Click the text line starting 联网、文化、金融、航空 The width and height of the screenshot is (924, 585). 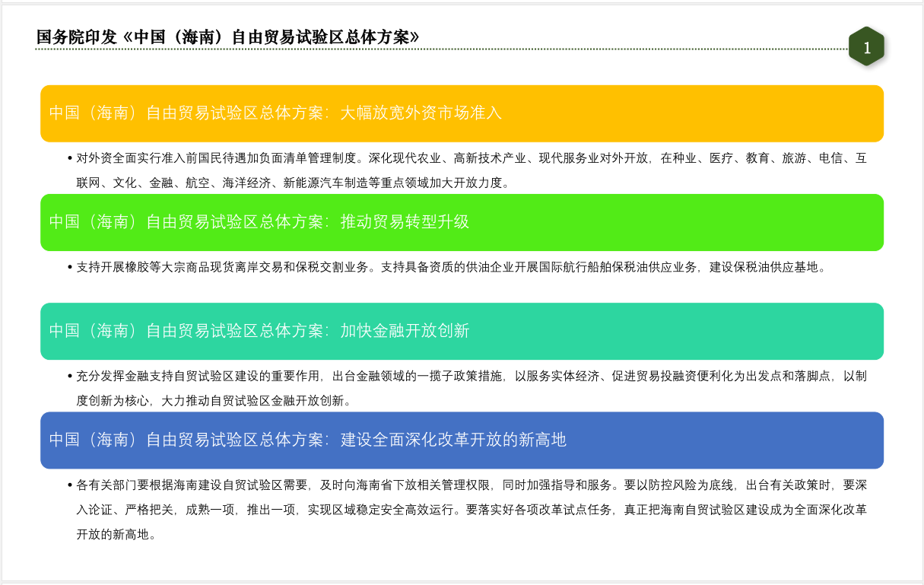[x=293, y=183]
